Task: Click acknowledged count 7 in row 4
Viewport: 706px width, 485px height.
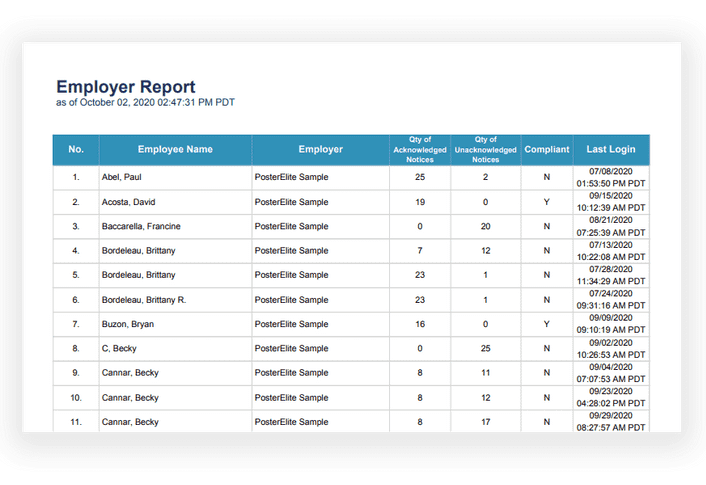Action: point(420,251)
